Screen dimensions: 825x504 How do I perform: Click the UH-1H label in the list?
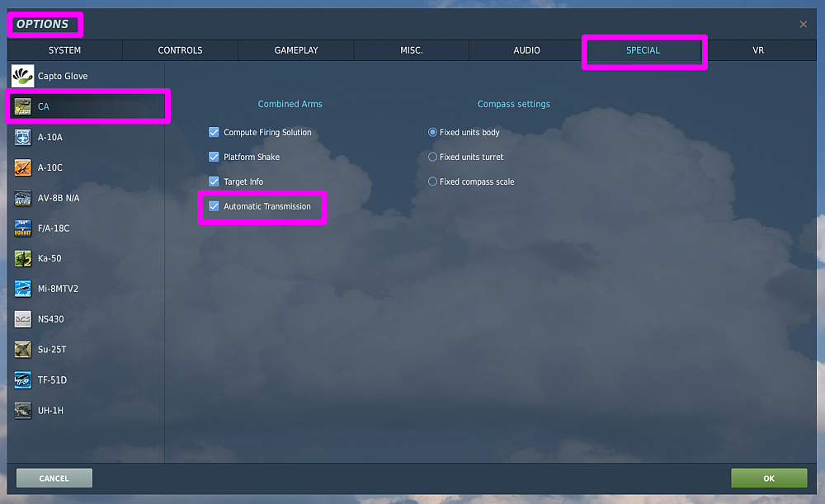[50, 410]
